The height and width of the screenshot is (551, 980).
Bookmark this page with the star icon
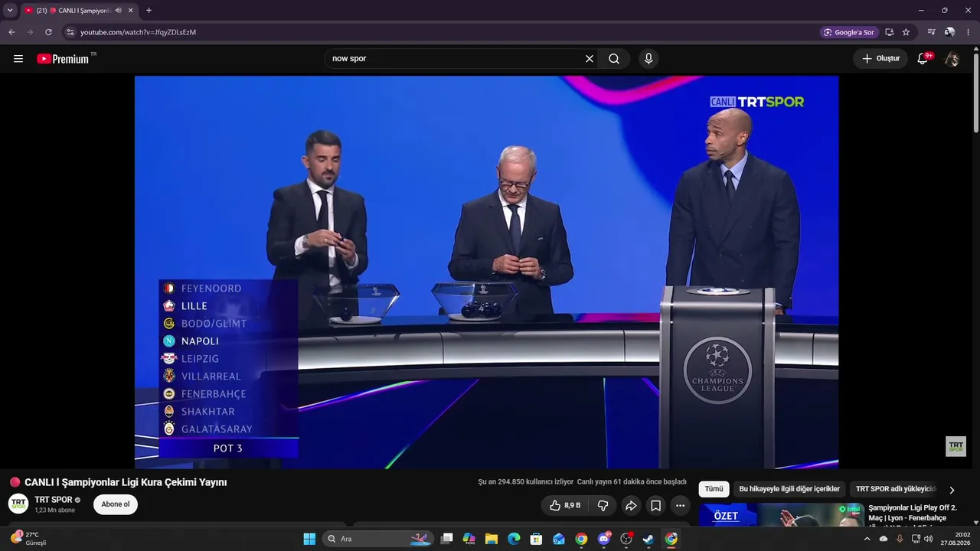click(x=906, y=32)
